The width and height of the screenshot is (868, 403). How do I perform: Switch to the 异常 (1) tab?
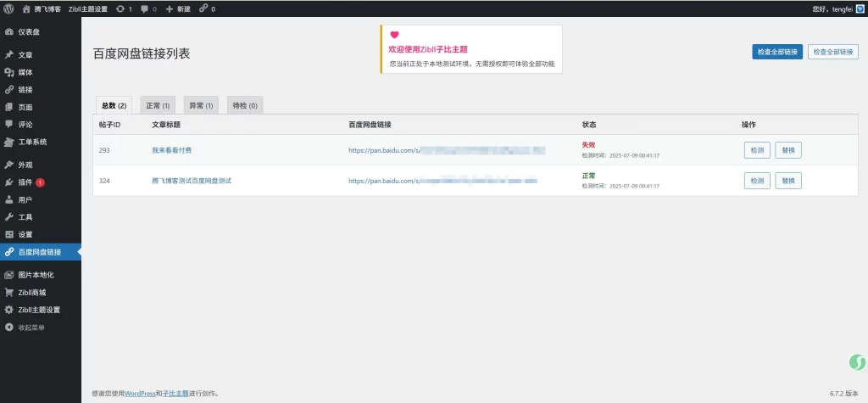pyautogui.click(x=201, y=106)
